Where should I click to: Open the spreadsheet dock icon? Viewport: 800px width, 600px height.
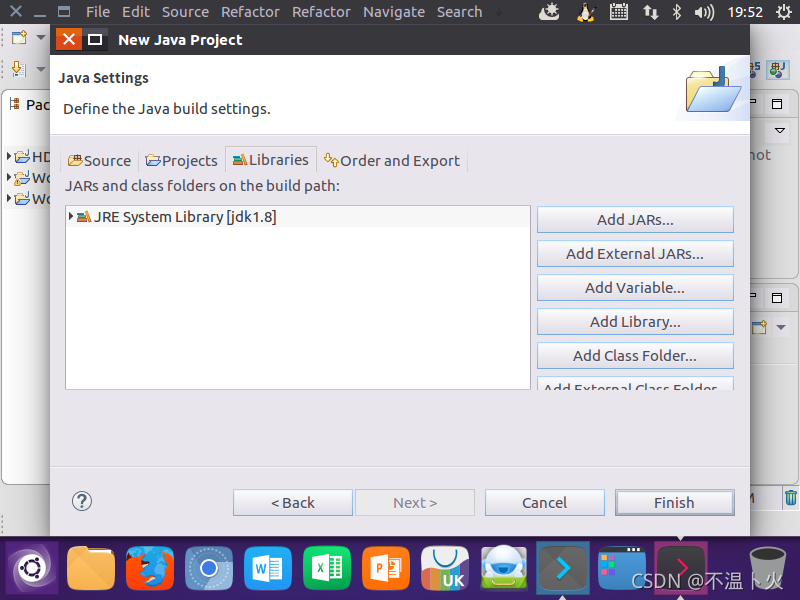tap(327, 567)
